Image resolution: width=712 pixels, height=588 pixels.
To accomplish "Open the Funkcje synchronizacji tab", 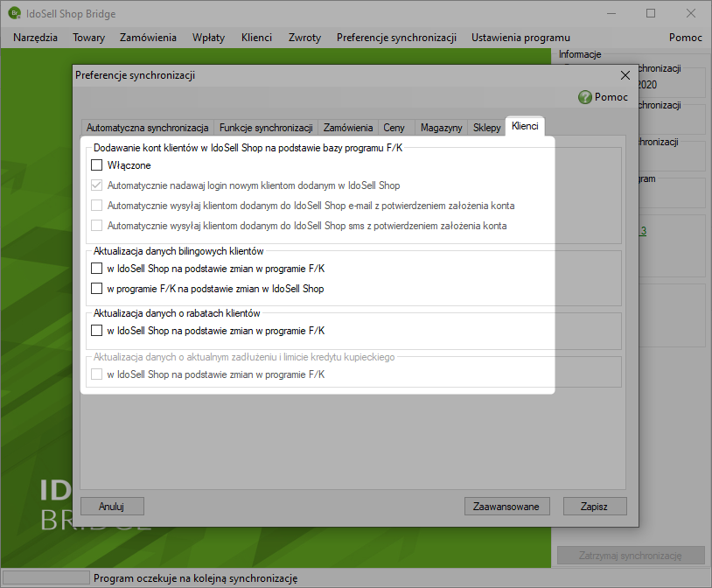I will point(266,128).
